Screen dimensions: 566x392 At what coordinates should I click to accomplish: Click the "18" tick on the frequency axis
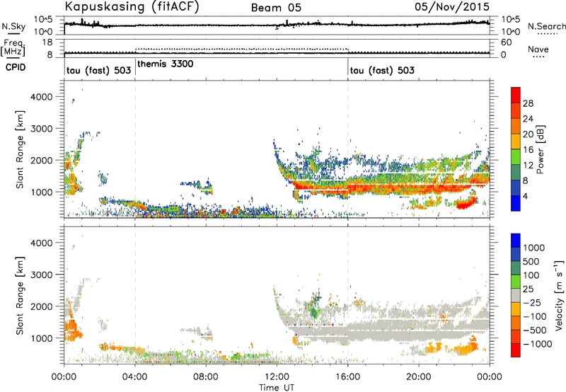point(47,42)
